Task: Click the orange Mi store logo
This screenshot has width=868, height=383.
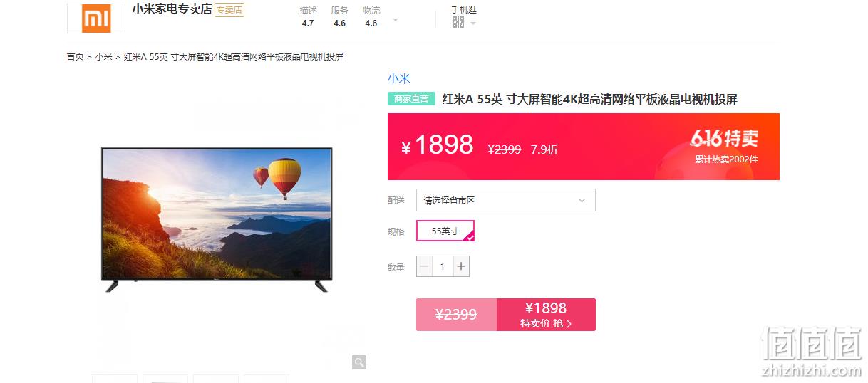Action: [96, 18]
